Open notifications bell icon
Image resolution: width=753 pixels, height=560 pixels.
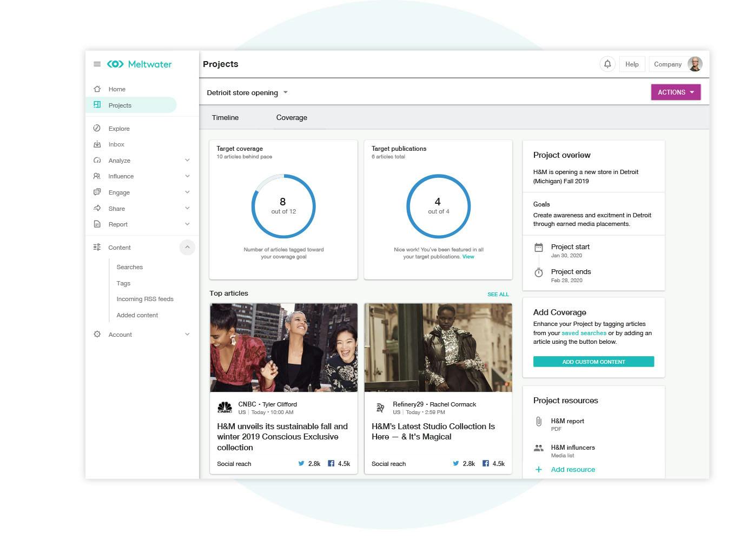point(607,64)
